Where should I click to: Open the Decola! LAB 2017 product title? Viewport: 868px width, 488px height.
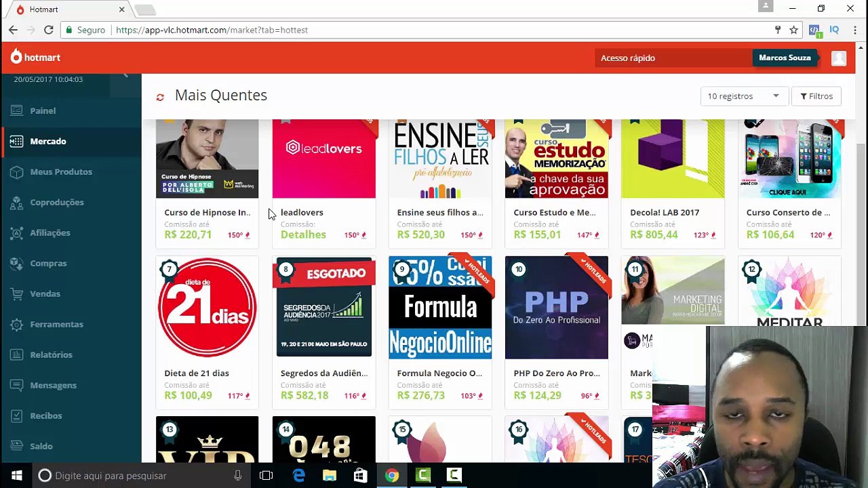tap(665, 212)
